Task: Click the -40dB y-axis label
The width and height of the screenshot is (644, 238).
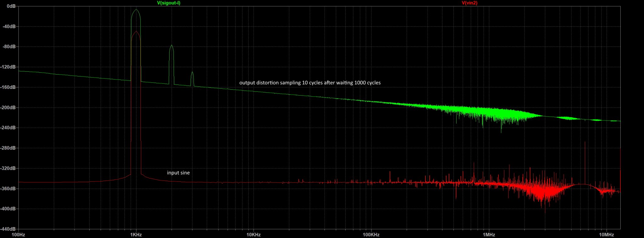Action: coord(9,26)
